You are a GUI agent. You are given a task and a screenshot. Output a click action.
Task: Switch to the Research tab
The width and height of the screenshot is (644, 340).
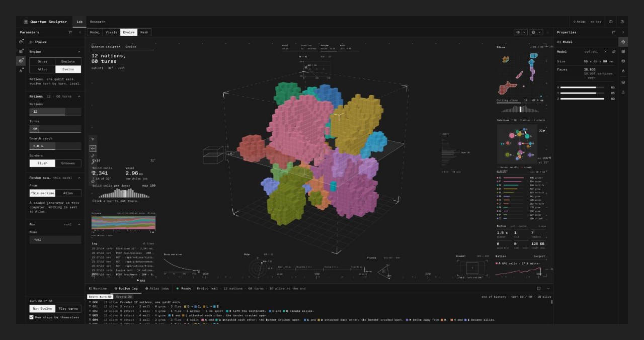(x=98, y=22)
